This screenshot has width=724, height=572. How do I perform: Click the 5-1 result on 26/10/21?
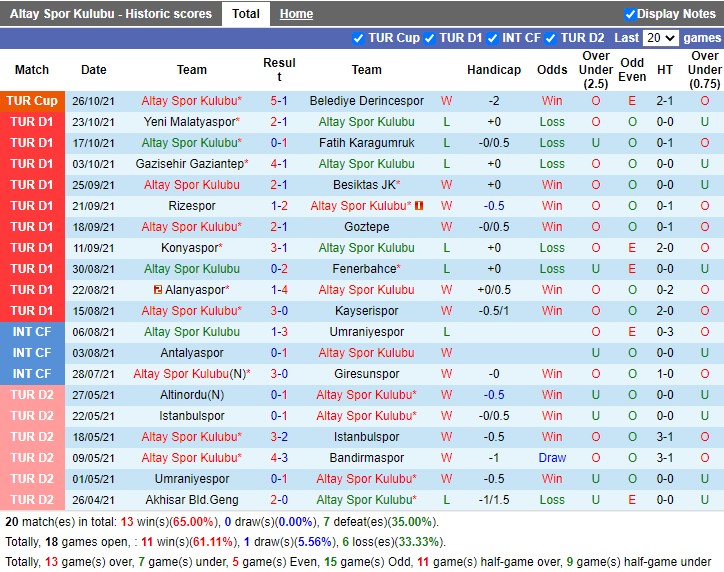click(x=279, y=101)
